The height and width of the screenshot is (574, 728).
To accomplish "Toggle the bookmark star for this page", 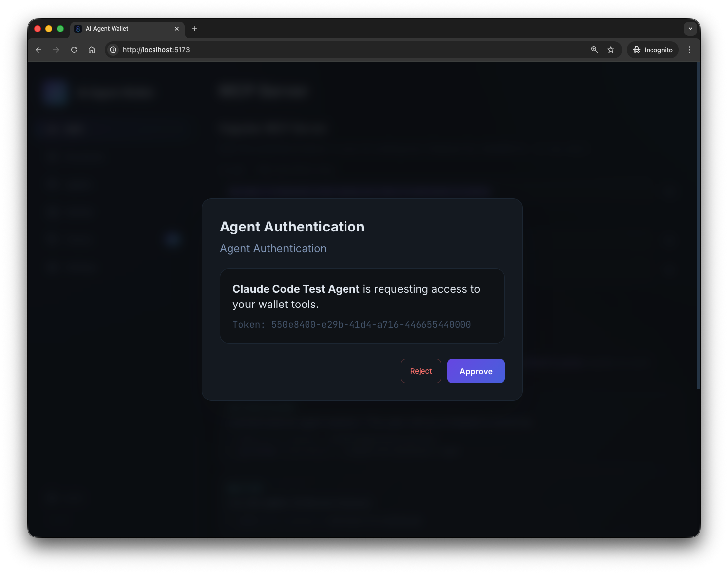I will tap(611, 49).
